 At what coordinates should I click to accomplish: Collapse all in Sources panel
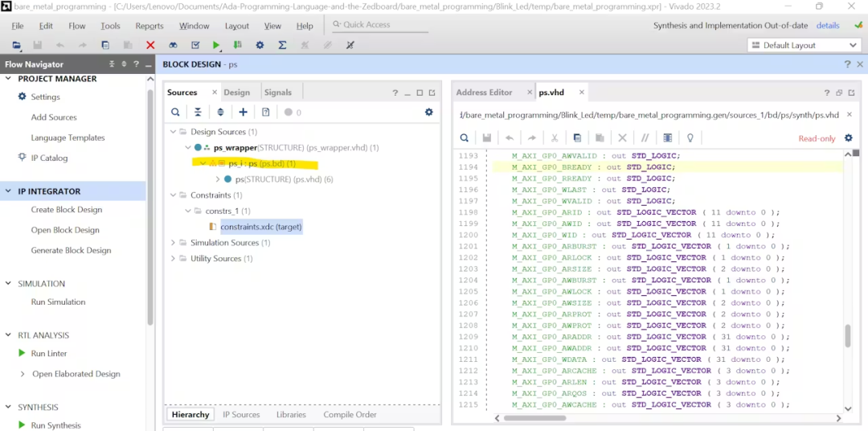198,112
